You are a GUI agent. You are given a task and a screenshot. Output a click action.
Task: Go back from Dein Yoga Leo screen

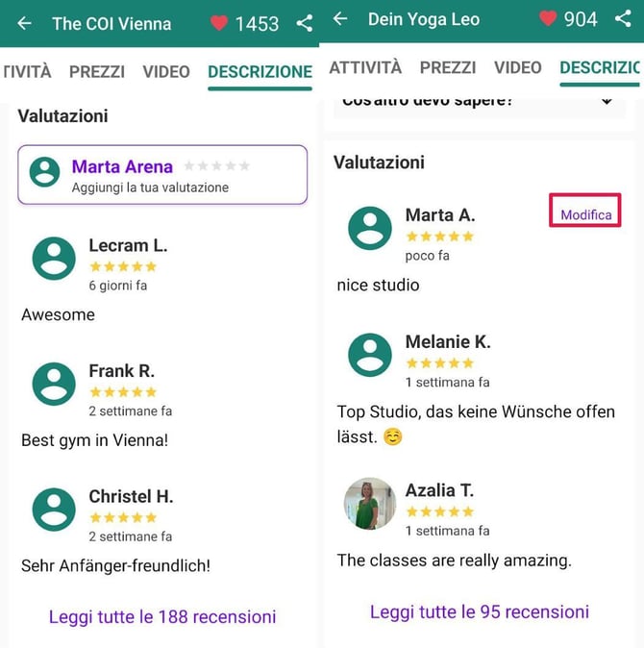click(x=340, y=18)
